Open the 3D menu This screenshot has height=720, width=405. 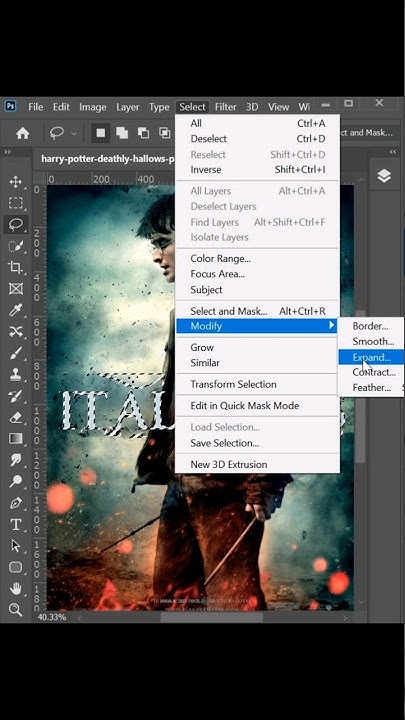tap(252, 107)
